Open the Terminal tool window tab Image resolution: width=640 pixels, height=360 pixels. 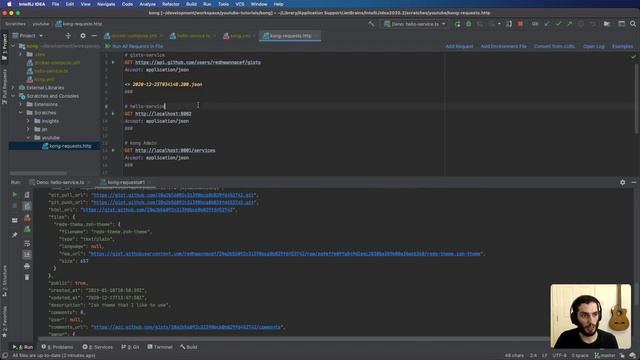(x=160, y=347)
